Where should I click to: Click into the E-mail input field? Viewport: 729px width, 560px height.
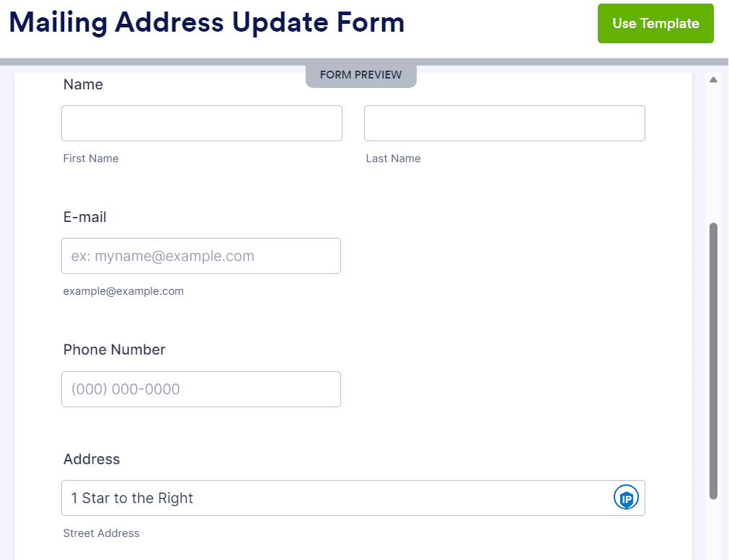[201, 256]
